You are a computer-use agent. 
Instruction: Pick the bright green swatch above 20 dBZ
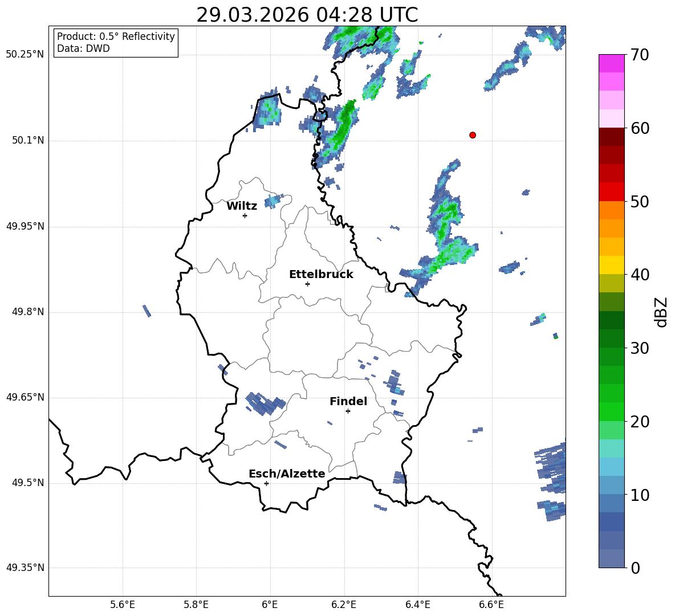(612, 411)
